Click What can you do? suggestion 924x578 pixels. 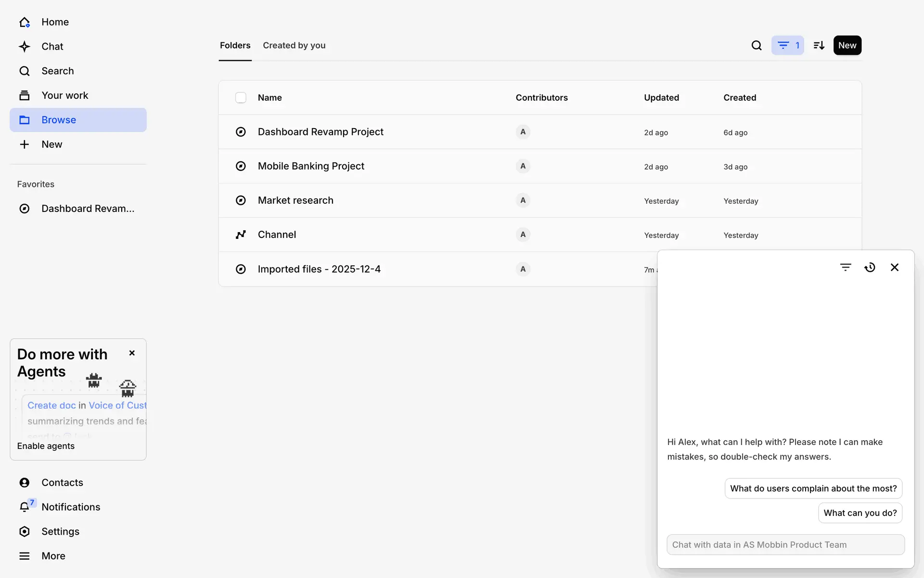tap(860, 513)
